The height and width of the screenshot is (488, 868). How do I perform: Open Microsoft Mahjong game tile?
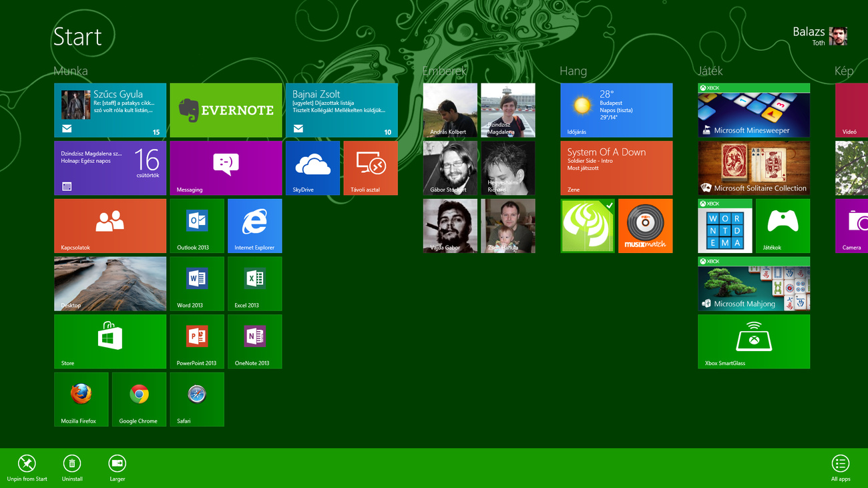tap(754, 284)
